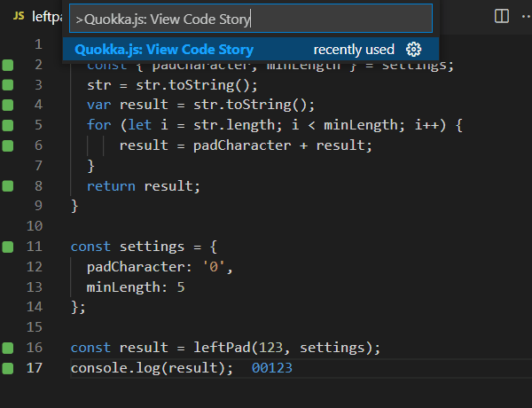Click Quokka coverage indicator on line 6

point(8,145)
